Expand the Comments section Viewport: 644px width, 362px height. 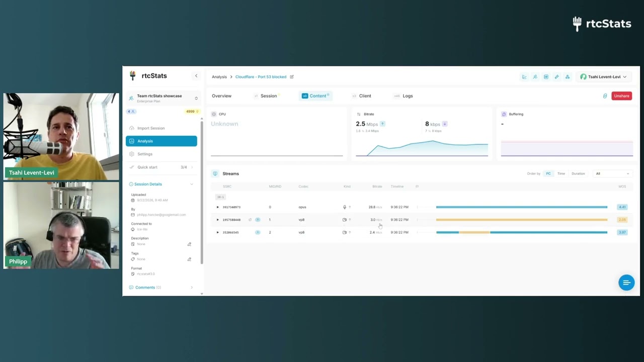[x=191, y=288]
